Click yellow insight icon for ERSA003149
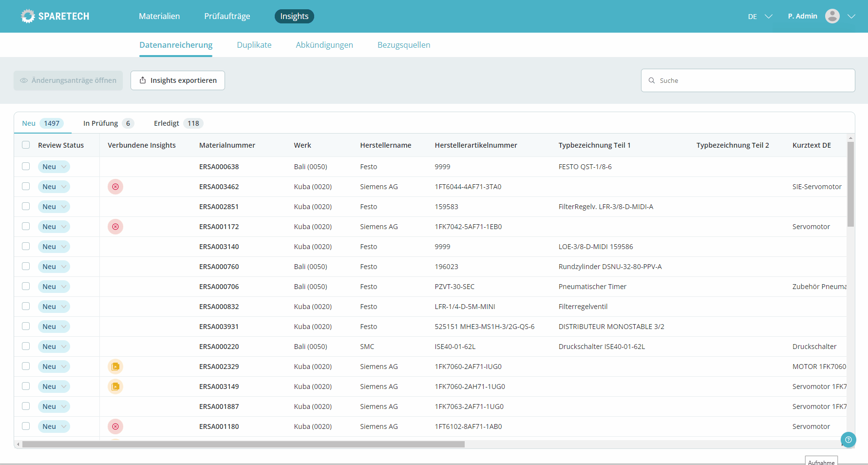 coord(115,387)
